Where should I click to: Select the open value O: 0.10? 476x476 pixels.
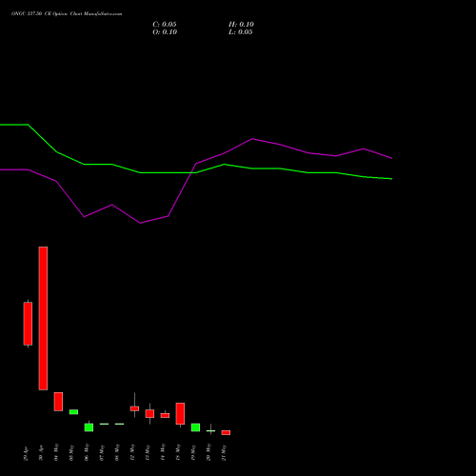[165, 32]
